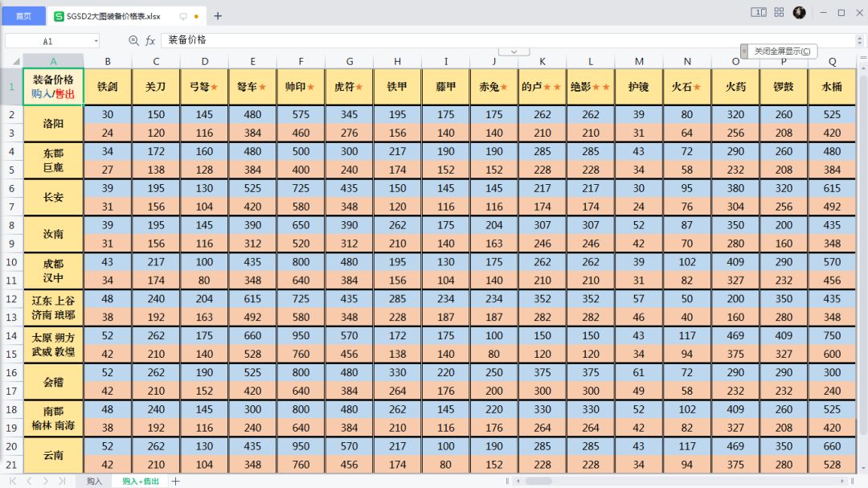Open the window count icon showing 1
Image resolution: width=868 pixels, height=488 pixels.
click(x=759, y=12)
